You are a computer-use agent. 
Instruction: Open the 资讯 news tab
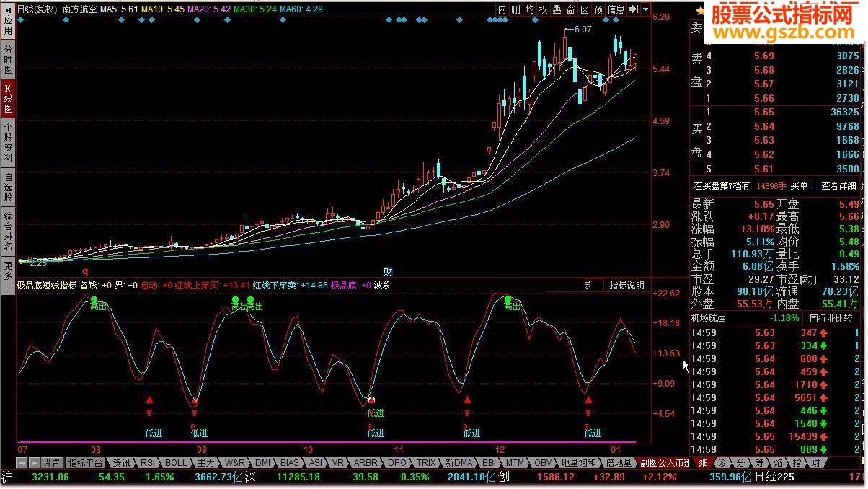coord(121,463)
